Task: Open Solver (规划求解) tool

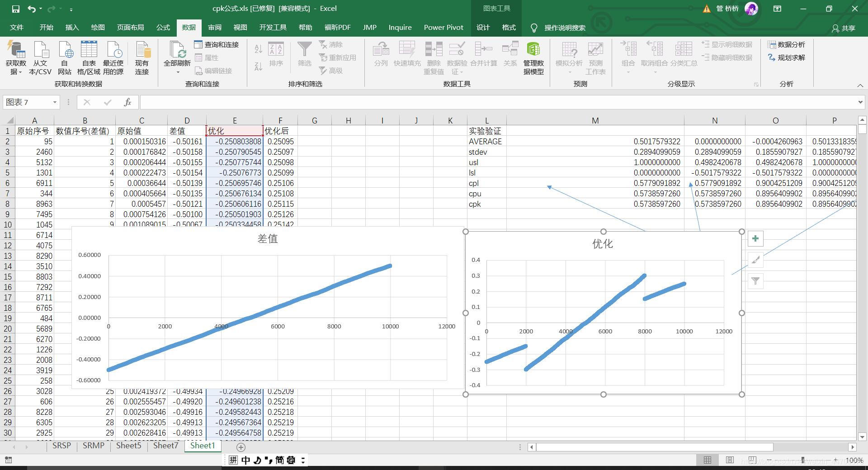Action: coord(786,57)
